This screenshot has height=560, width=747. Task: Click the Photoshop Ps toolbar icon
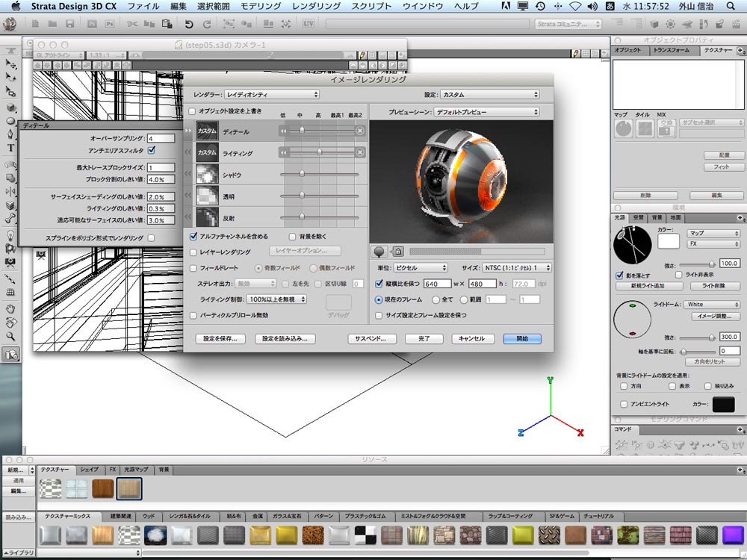[x=110, y=24]
